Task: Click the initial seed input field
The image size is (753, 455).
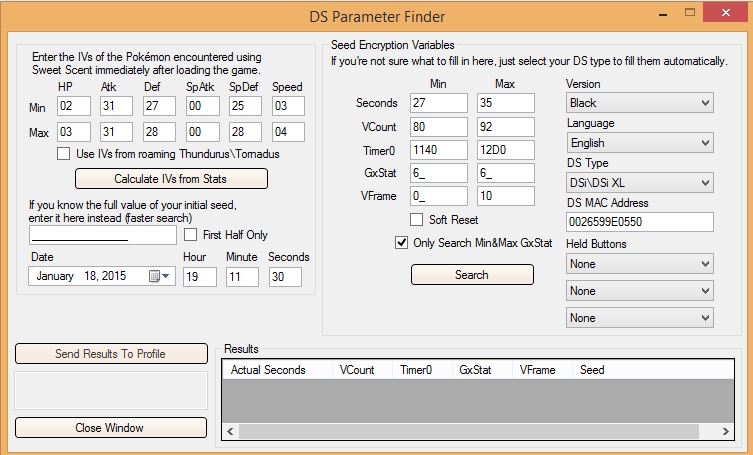Action: [x=102, y=235]
